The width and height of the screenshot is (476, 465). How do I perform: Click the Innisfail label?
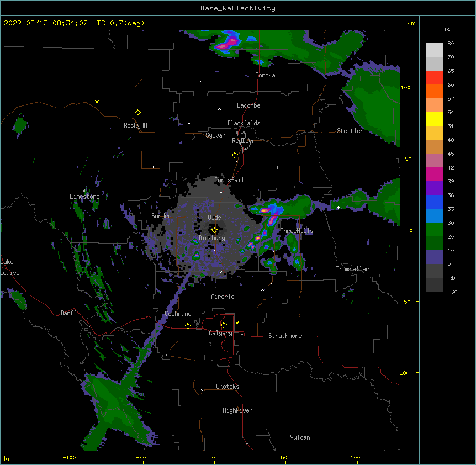229,180
